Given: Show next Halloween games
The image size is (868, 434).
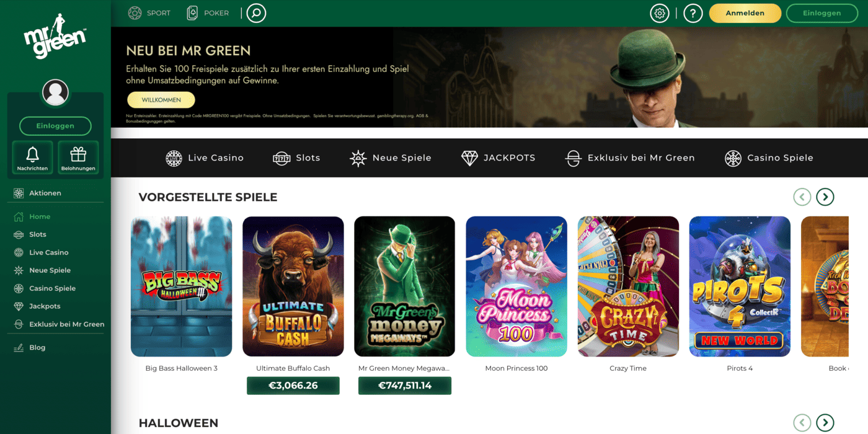Looking at the screenshot, I should click(x=825, y=423).
